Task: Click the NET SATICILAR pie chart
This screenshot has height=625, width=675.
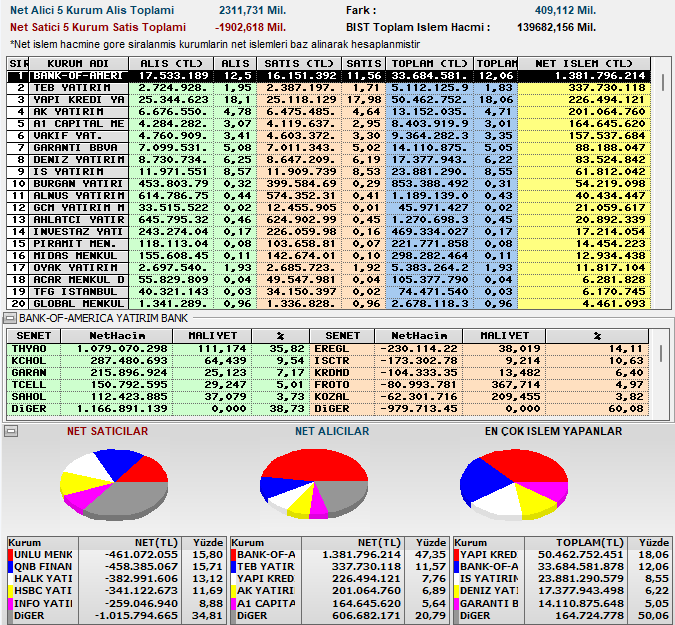Action: pyautogui.click(x=114, y=486)
